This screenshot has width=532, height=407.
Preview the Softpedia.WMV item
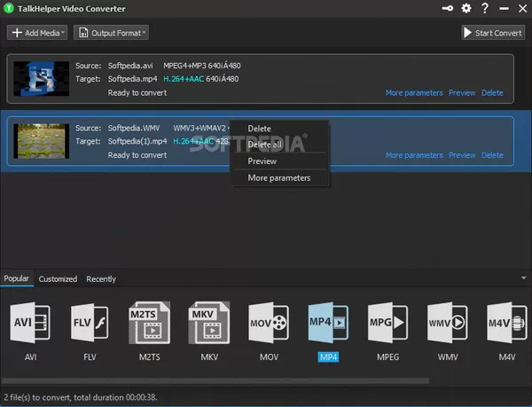tap(462, 155)
